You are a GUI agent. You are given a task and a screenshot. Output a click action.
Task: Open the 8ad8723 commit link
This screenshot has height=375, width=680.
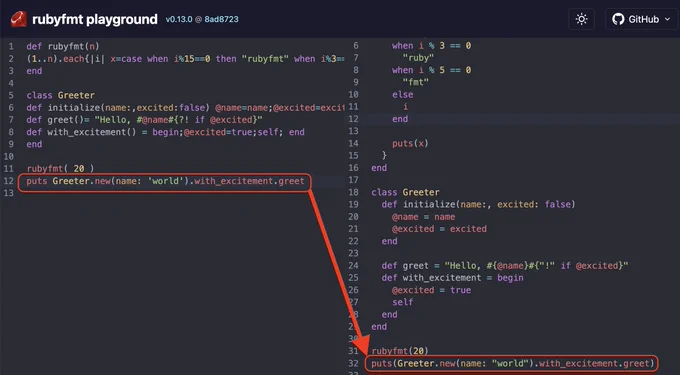(x=222, y=20)
